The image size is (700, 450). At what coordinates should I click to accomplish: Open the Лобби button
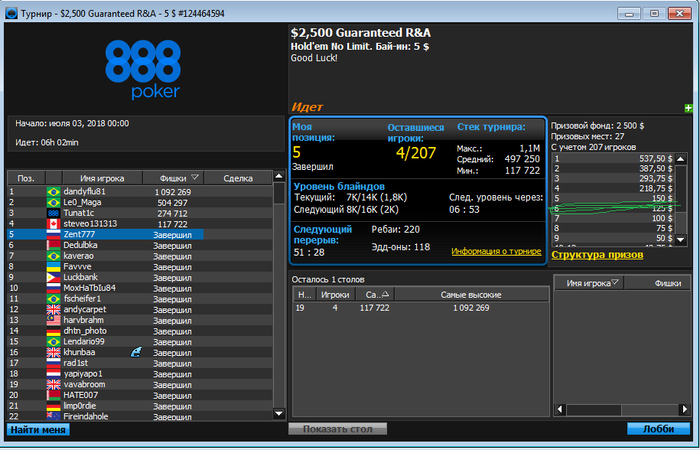coord(658,429)
